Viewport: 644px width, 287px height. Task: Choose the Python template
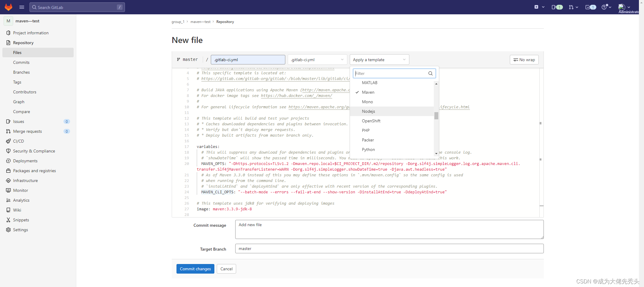pos(392,149)
